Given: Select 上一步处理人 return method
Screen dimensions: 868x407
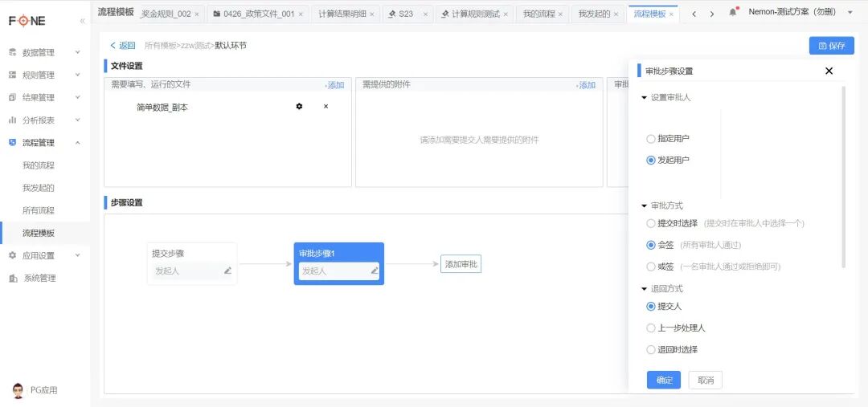Looking at the screenshot, I should pos(651,328).
